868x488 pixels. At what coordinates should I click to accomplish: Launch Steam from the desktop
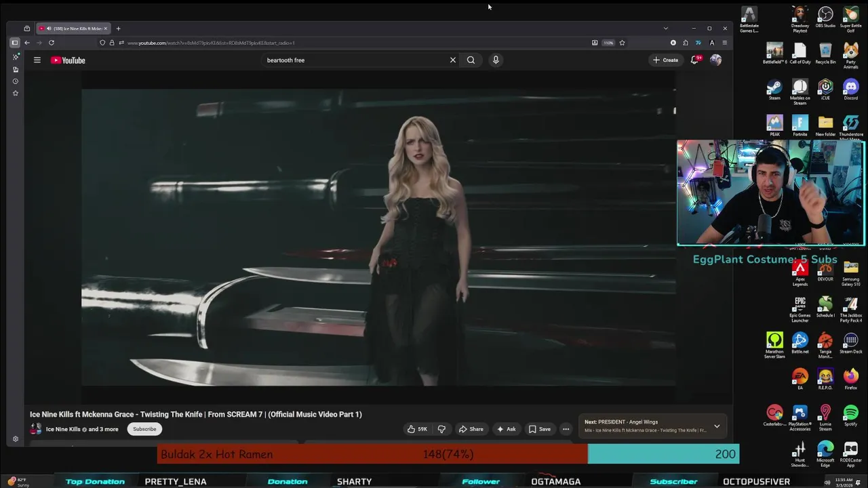(x=774, y=90)
